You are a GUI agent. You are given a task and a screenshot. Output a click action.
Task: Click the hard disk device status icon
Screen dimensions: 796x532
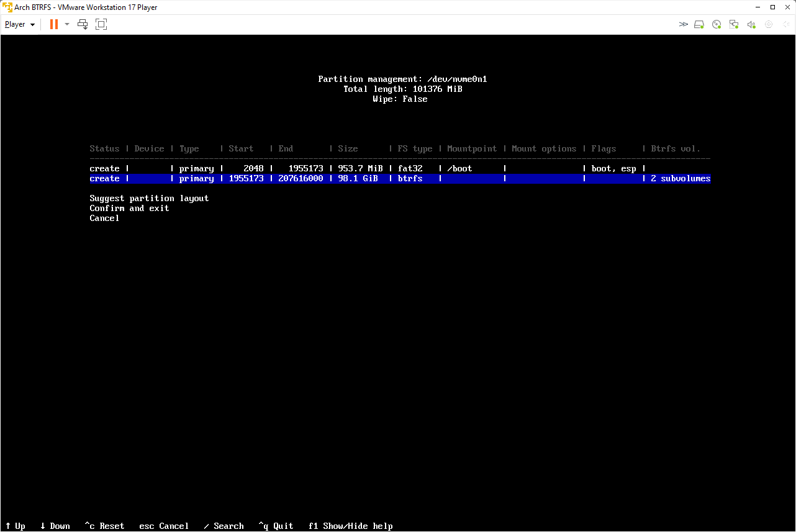699,24
